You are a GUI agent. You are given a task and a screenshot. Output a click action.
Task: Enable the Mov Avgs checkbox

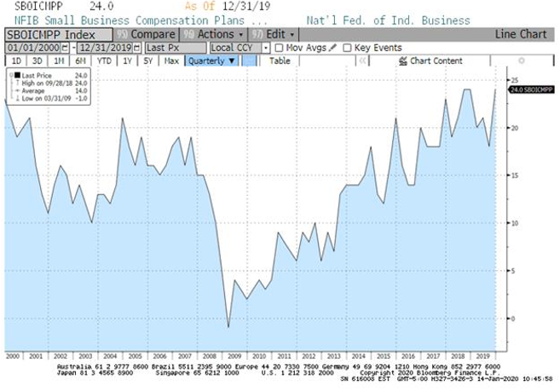pyautogui.click(x=280, y=48)
